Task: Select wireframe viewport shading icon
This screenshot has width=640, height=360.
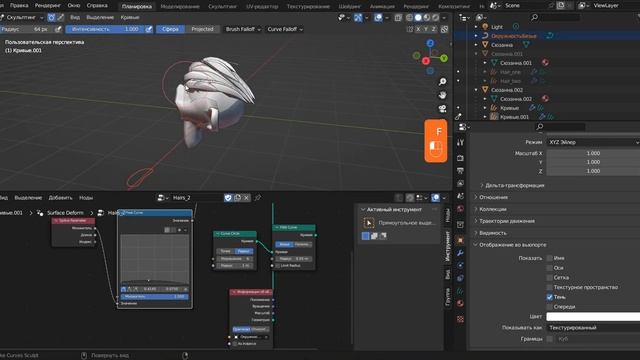Action: (x=409, y=18)
